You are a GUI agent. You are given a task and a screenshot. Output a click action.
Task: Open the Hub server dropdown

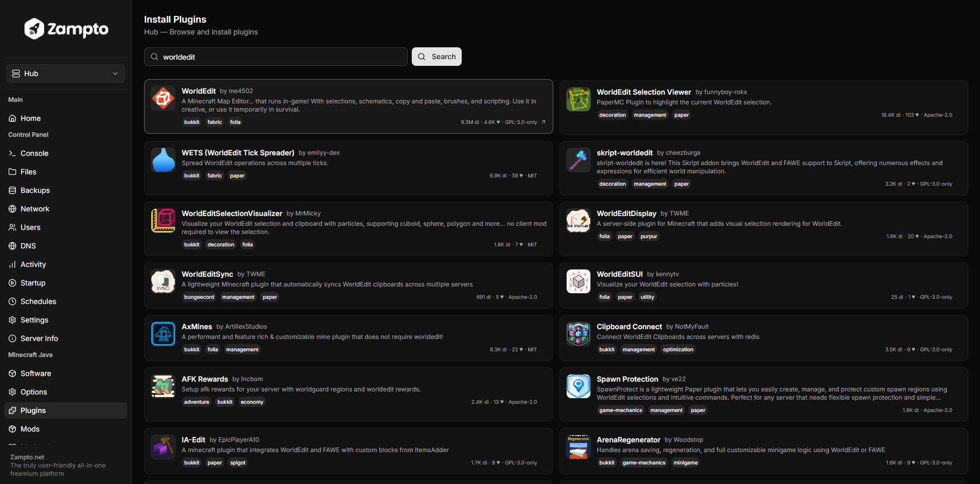[65, 74]
